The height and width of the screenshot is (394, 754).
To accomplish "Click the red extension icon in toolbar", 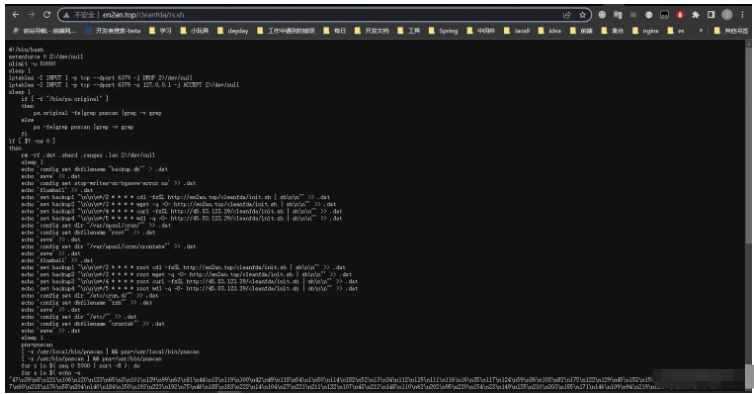I will pyautogui.click(x=680, y=15).
